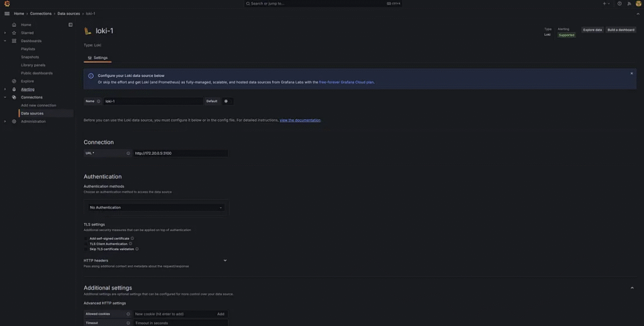Viewport: 644px width, 326px height.
Task: Toggle the hamburger menu icon
Action: (x=7, y=14)
